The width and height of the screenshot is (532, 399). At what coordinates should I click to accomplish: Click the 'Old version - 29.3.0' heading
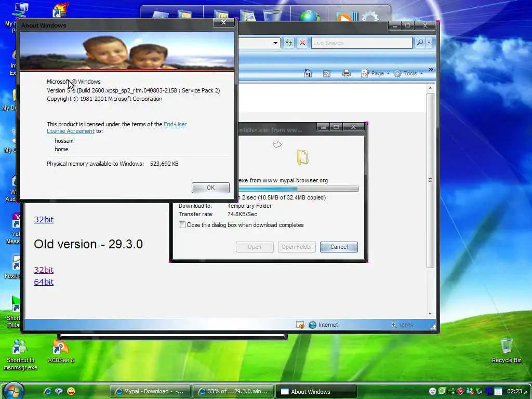pos(88,244)
